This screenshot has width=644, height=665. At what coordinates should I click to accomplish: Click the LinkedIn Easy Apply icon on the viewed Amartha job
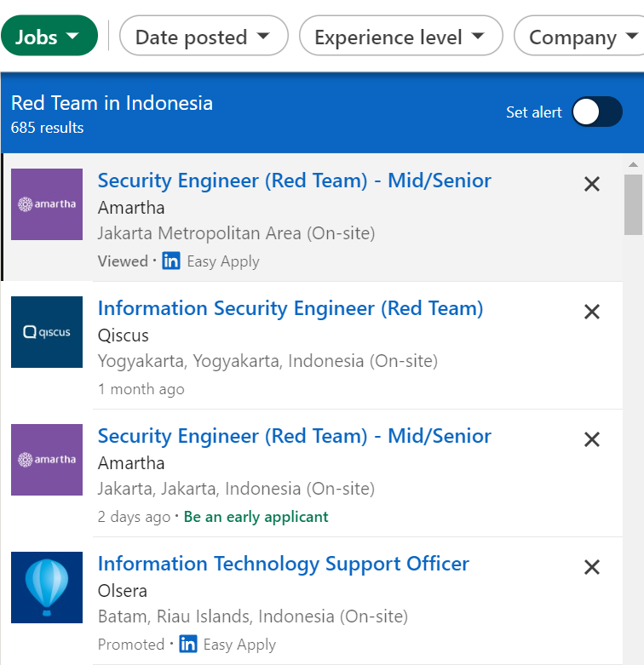[x=171, y=261]
